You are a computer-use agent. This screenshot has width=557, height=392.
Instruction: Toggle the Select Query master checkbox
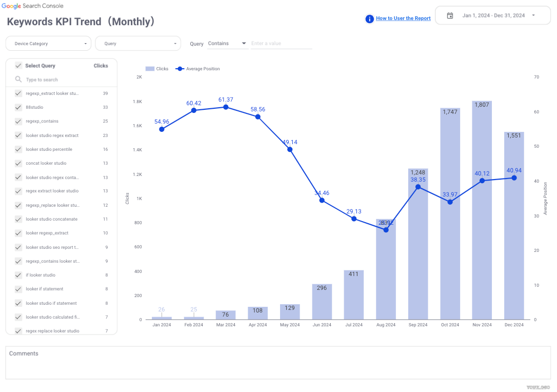[18, 66]
